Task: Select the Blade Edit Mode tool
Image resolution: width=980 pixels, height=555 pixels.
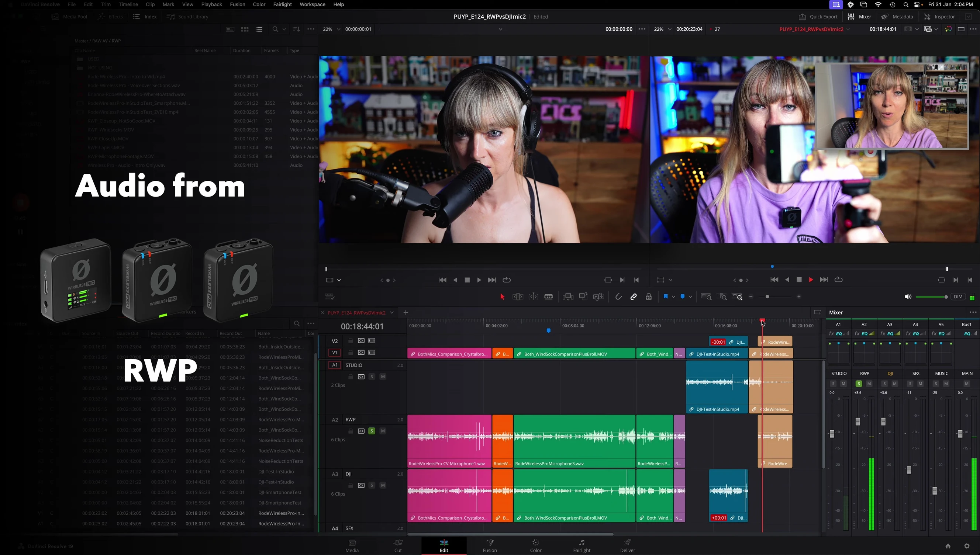Action: point(548,296)
